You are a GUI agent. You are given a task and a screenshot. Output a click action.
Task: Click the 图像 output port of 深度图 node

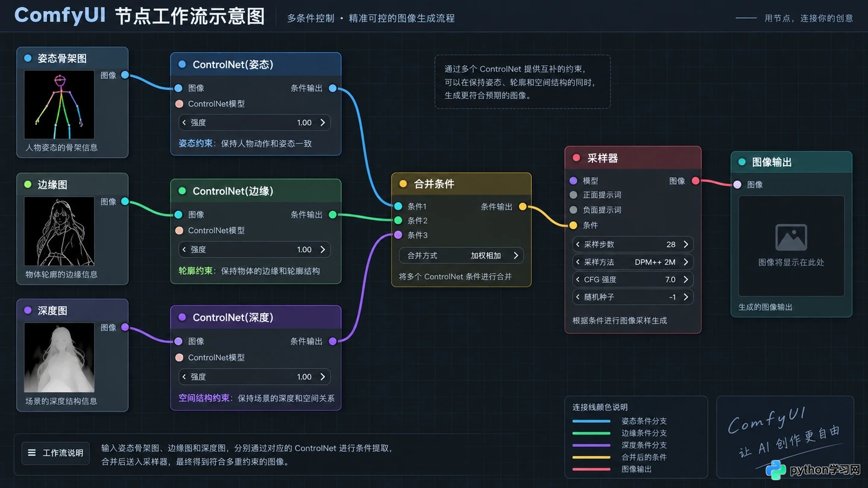click(125, 327)
